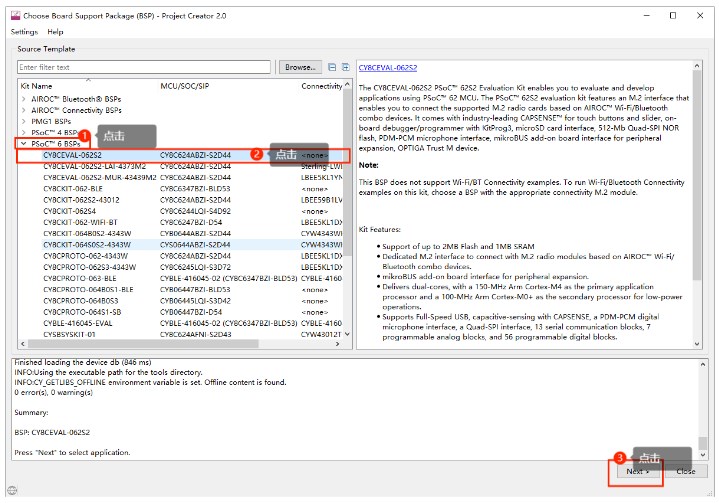Click the Collapse All icon beside Browse
This screenshot has width=719, height=503.
click(x=332, y=67)
